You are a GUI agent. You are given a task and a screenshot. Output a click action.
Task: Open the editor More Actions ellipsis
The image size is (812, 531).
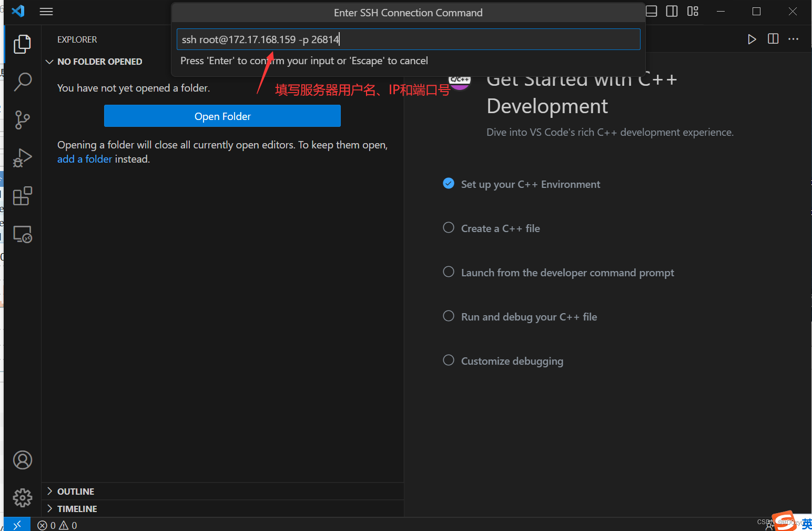(x=794, y=39)
